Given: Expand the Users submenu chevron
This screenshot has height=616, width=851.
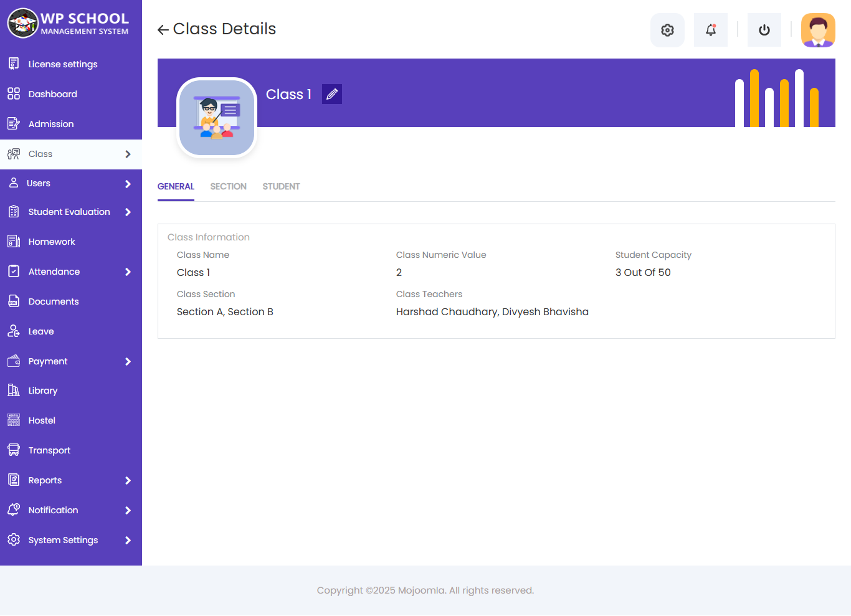Looking at the screenshot, I should tap(128, 184).
